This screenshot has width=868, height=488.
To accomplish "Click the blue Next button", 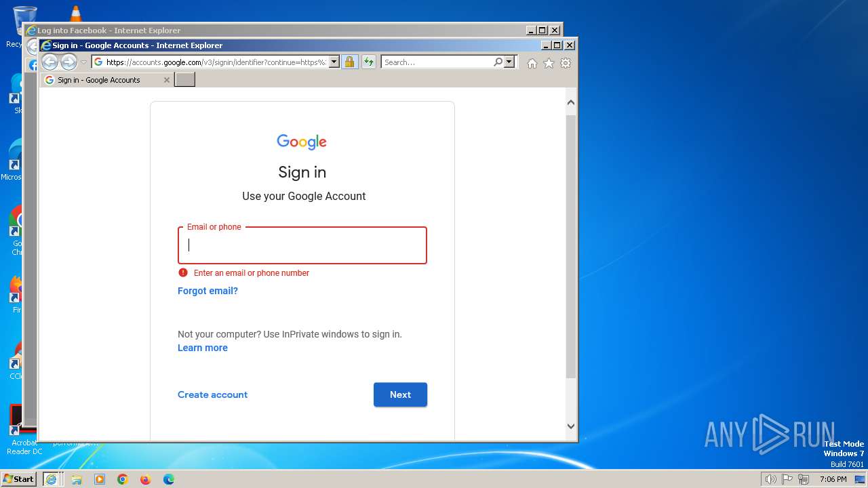I will (400, 394).
